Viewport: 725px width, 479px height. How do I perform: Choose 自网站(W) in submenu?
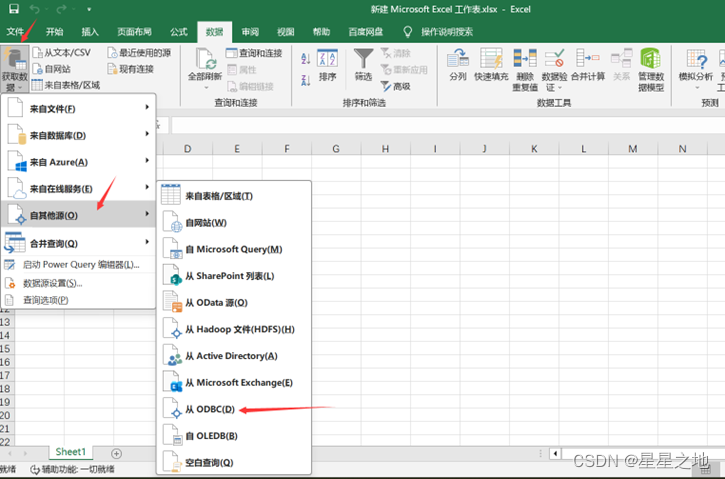pyautogui.click(x=234, y=222)
